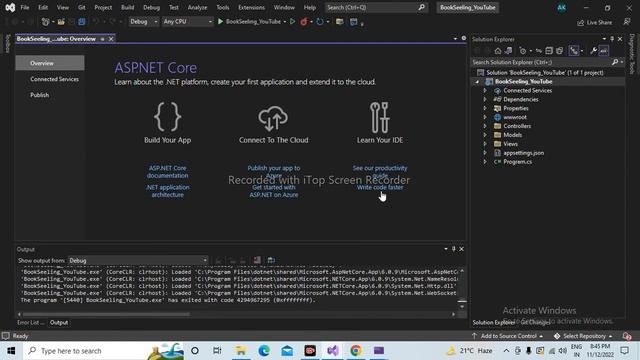Click Pending Changes Filter clock icon
Screen dimensions: 640x360
click(x=522, y=51)
